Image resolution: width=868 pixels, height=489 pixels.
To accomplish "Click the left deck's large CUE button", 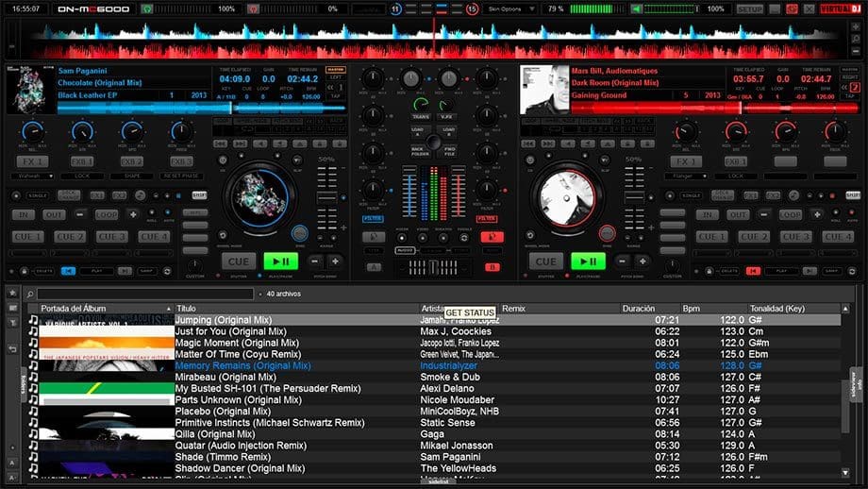I will [x=239, y=261].
